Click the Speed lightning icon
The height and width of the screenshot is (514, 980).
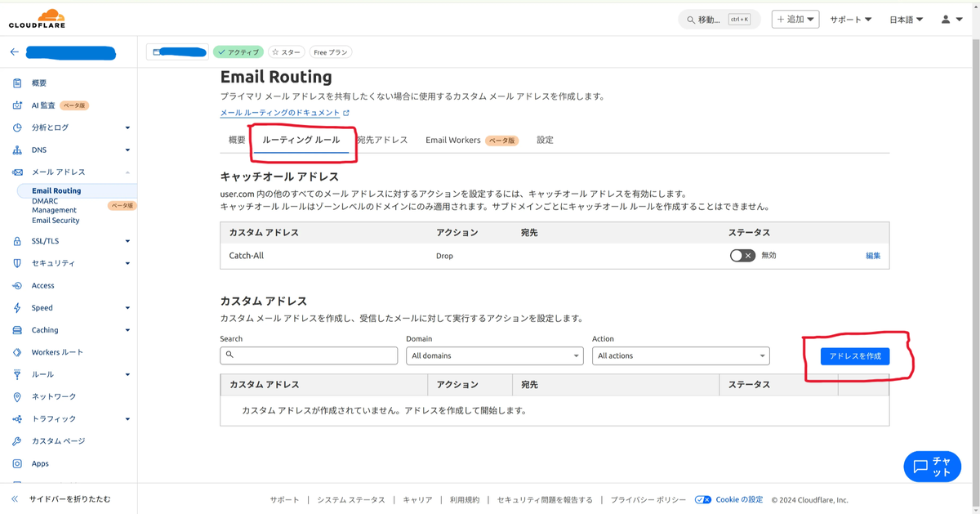tap(17, 308)
